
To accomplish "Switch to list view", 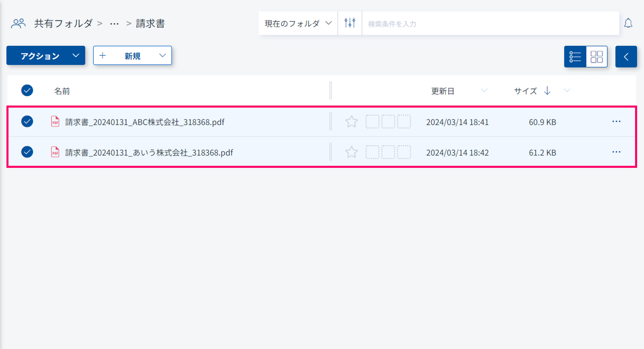I will [575, 57].
